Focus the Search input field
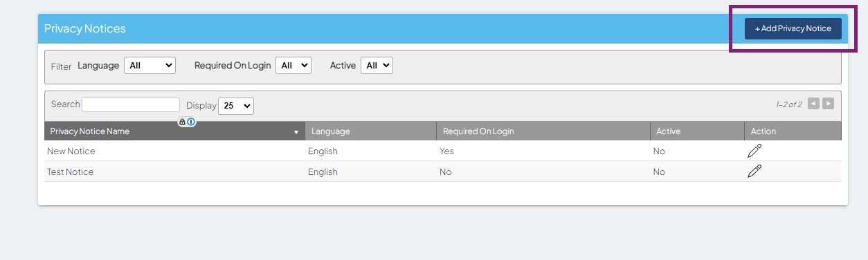This screenshot has height=260, width=868. [x=131, y=104]
